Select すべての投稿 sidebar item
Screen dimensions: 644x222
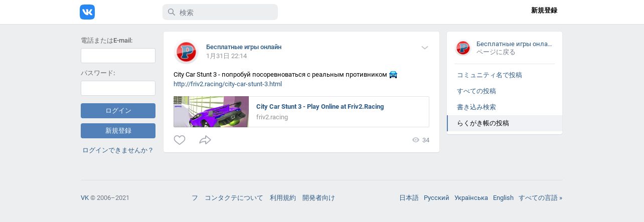click(505, 91)
